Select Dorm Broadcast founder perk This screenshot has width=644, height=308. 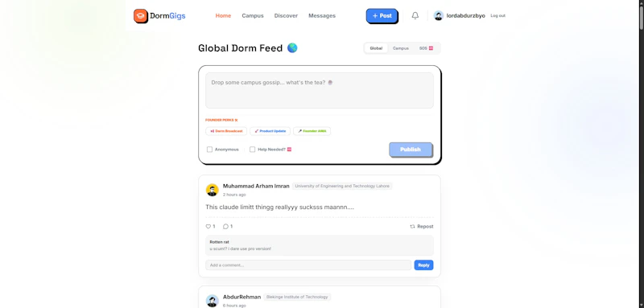point(226,131)
